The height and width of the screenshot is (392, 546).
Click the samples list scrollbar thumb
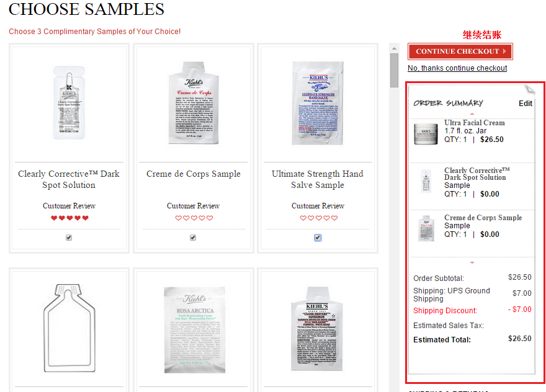click(x=394, y=70)
